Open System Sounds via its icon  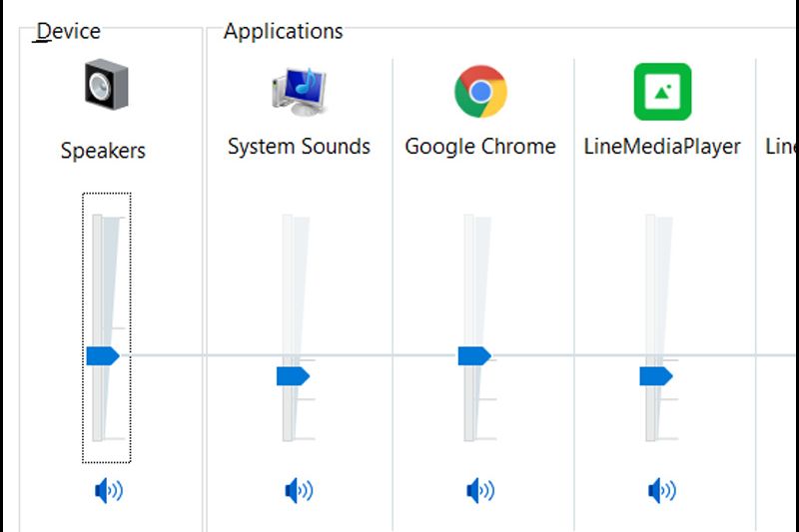[x=299, y=91]
